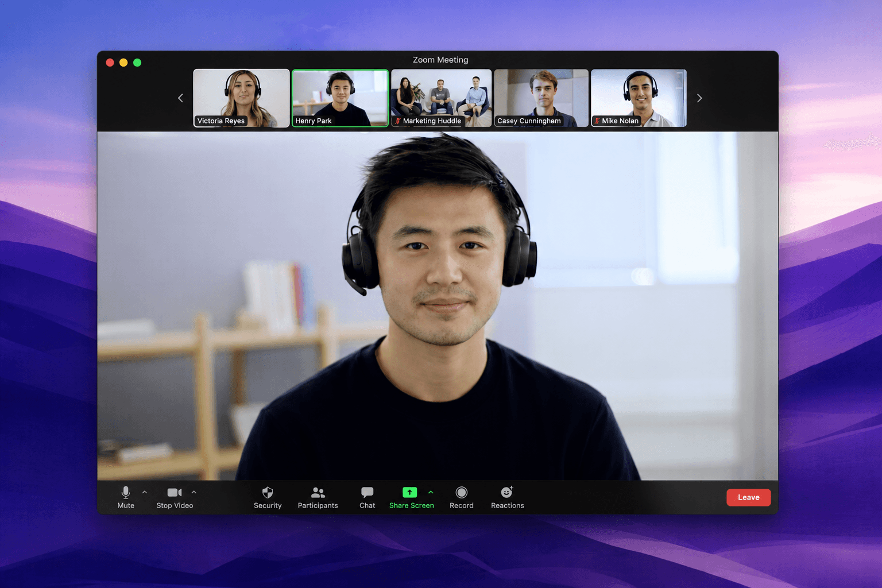
Task: Select Henry Park's video thumbnail
Action: click(341, 98)
